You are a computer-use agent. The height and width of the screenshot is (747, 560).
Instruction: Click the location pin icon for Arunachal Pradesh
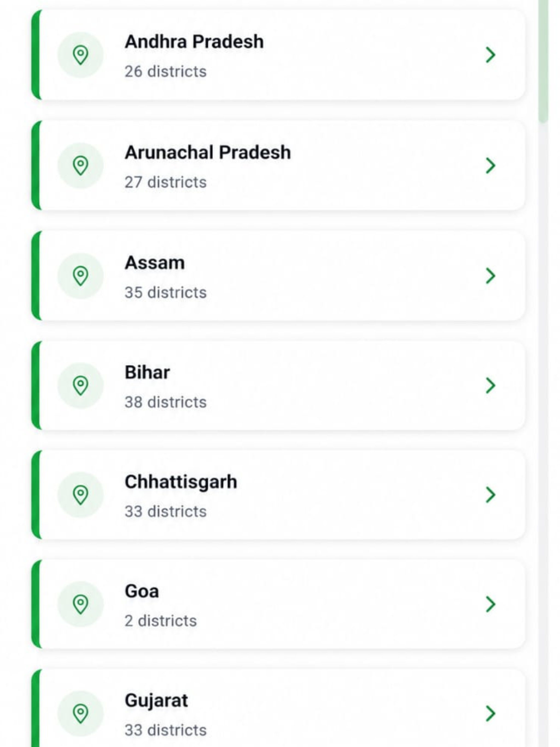[x=80, y=165]
